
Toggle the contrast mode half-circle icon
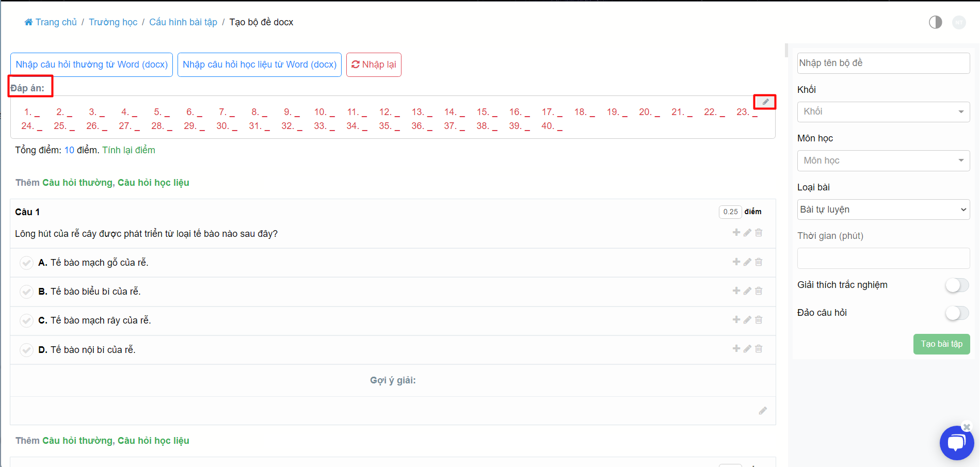[936, 22]
